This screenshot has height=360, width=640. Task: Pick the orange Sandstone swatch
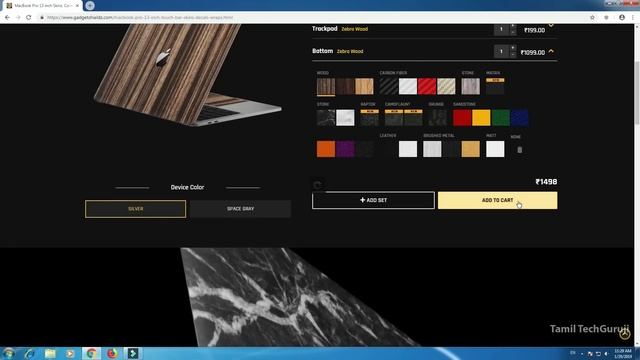(x=326, y=149)
